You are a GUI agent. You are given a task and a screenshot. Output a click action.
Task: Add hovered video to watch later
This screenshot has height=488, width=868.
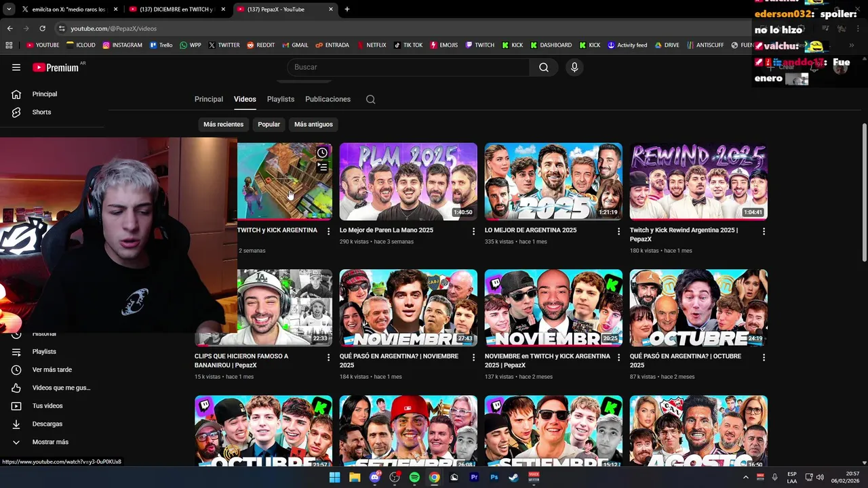click(x=322, y=152)
